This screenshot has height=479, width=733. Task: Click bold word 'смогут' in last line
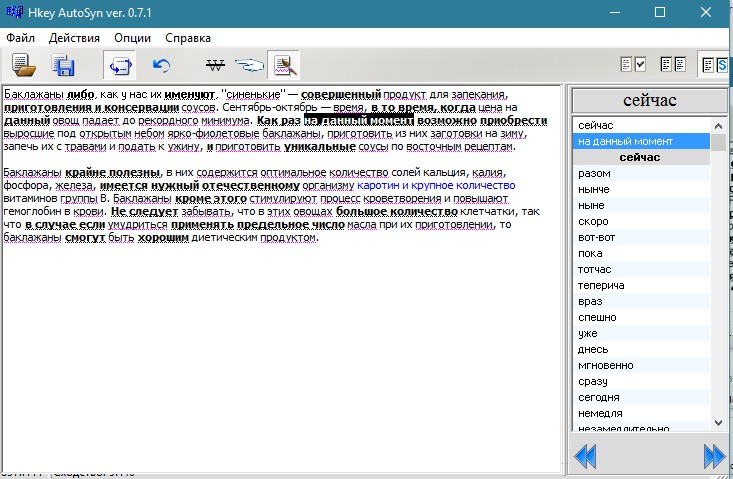[85, 238]
